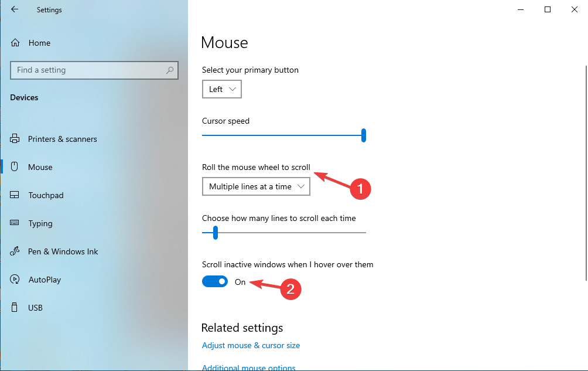Click the USB drive icon

point(14,307)
